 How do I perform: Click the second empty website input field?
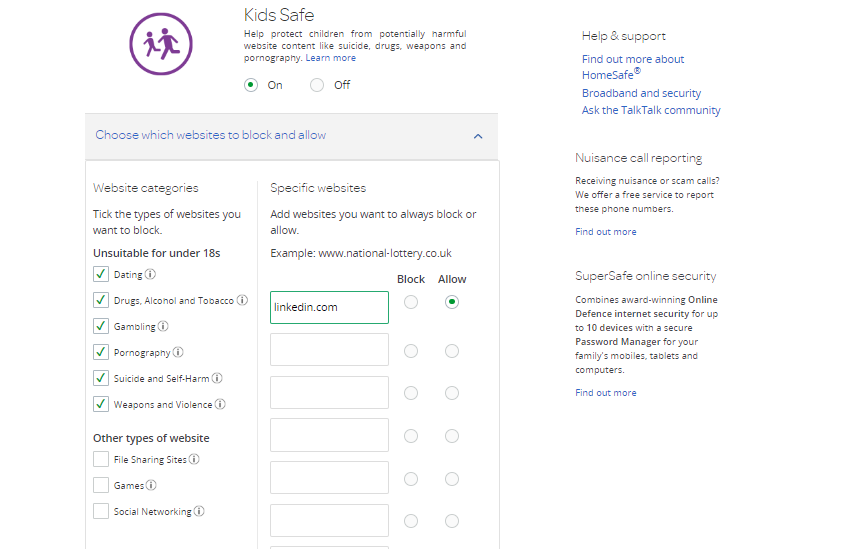[x=329, y=393]
